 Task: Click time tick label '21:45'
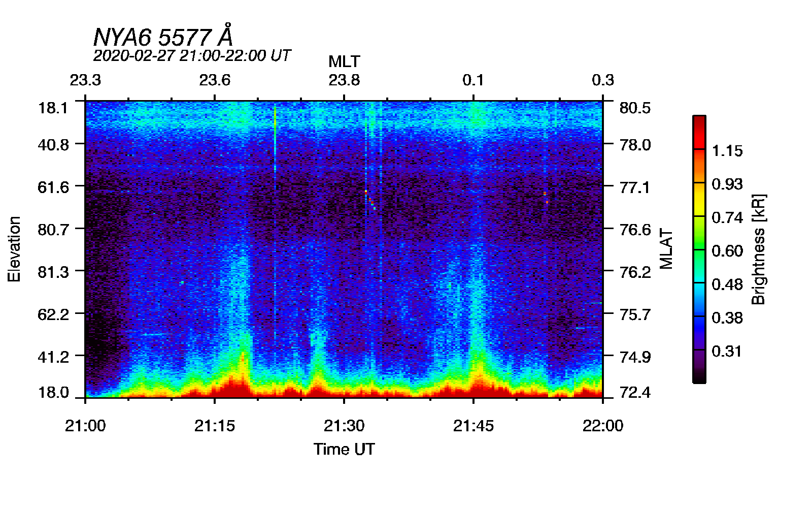[x=473, y=426]
